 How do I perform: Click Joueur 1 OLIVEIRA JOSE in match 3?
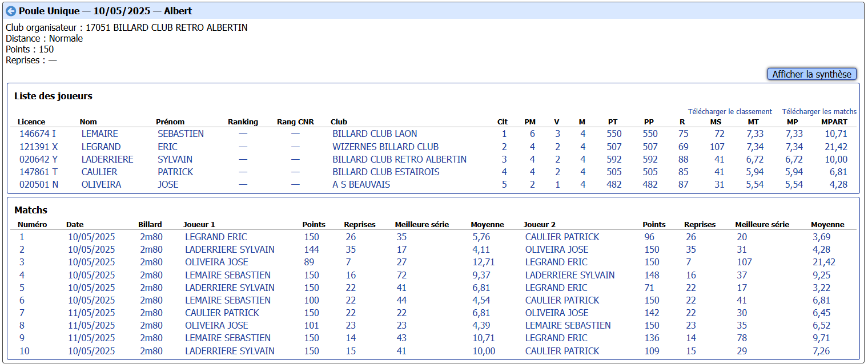[x=216, y=262]
